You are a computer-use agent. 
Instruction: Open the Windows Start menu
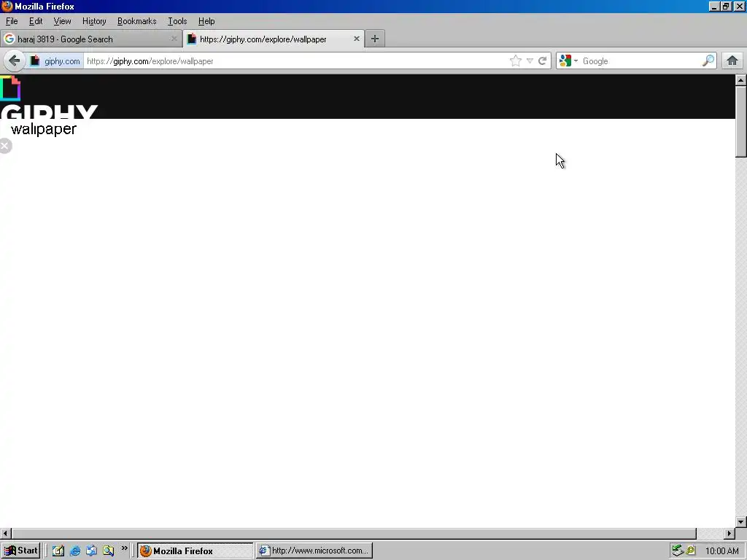[20, 551]
